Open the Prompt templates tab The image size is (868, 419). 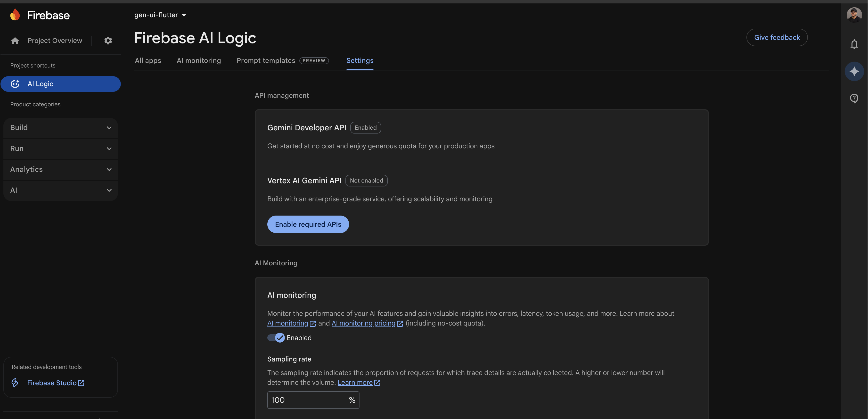266,61
